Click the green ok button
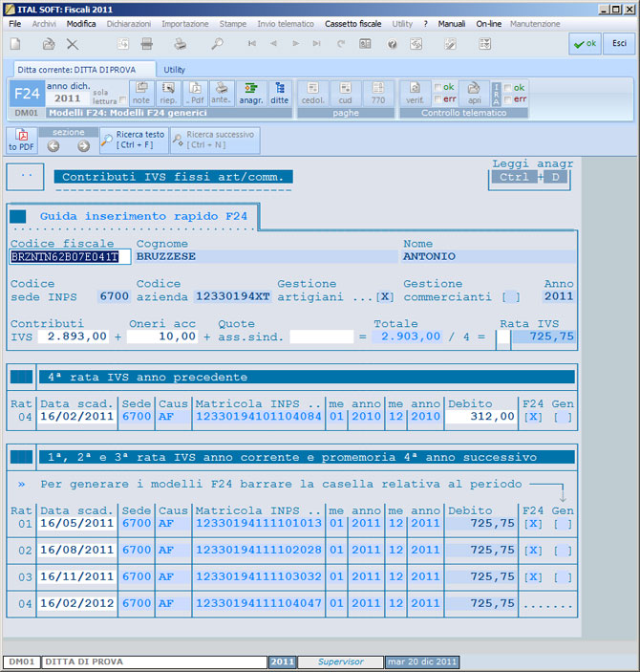640x672 pixels. click(585, 43)
